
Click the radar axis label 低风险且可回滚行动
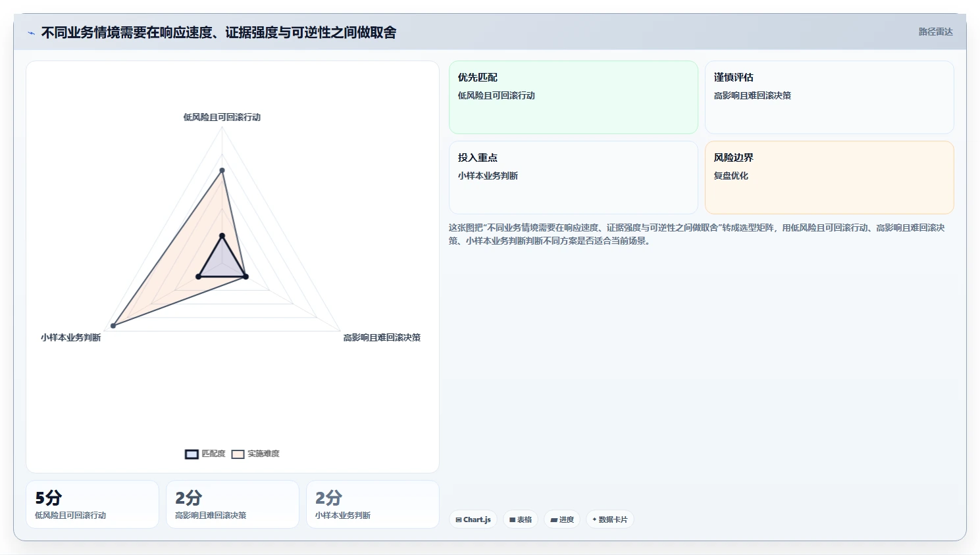coord(222,117)
